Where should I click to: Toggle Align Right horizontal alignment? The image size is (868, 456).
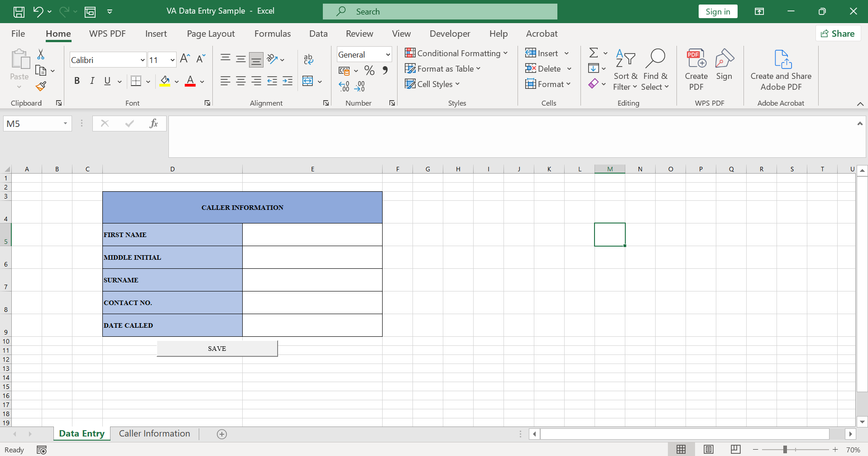(x=256, y=81)
